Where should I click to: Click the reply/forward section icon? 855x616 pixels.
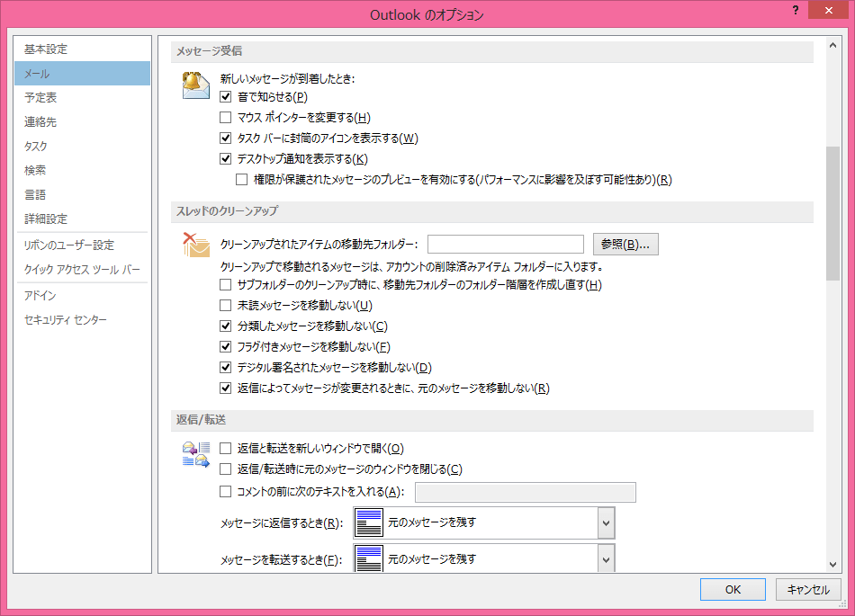pos(196,454)
